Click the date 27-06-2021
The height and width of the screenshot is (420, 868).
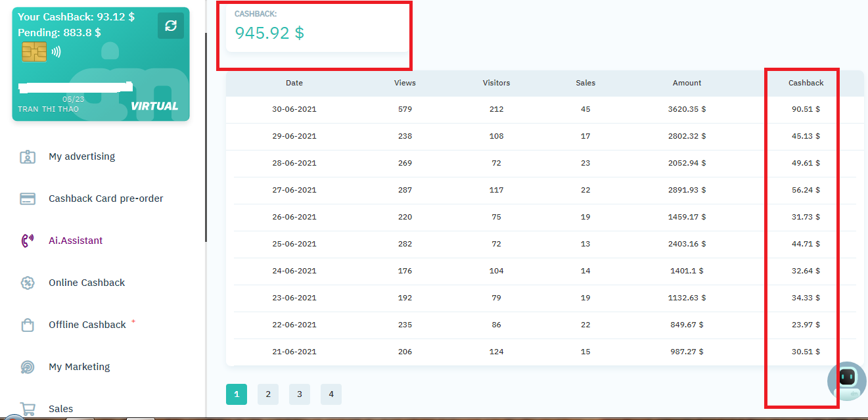[294, 190]
